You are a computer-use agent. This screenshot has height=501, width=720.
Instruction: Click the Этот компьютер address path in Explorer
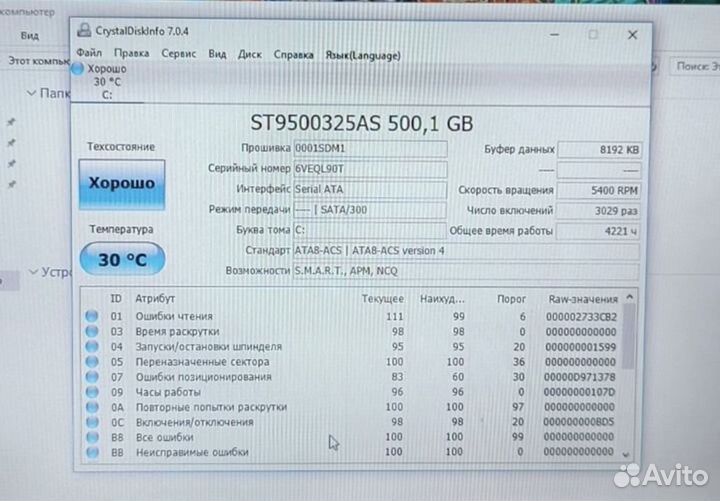39,61
